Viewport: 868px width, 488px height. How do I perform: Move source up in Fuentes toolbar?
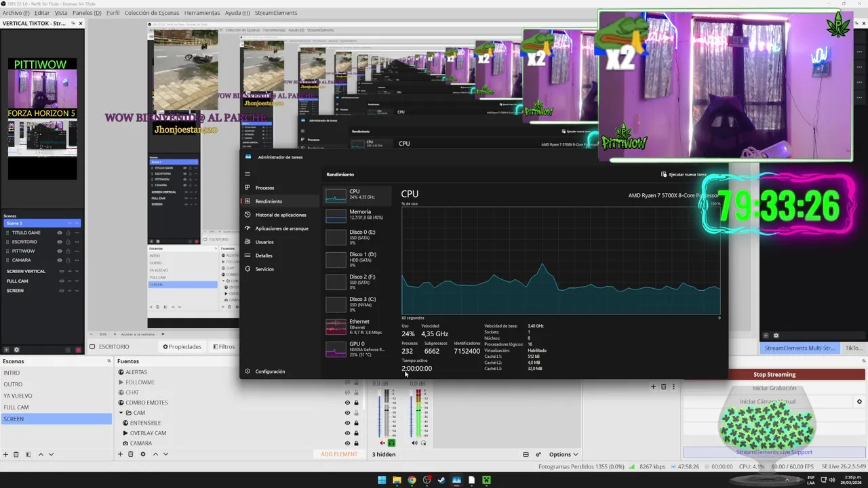tap(155, 454)
